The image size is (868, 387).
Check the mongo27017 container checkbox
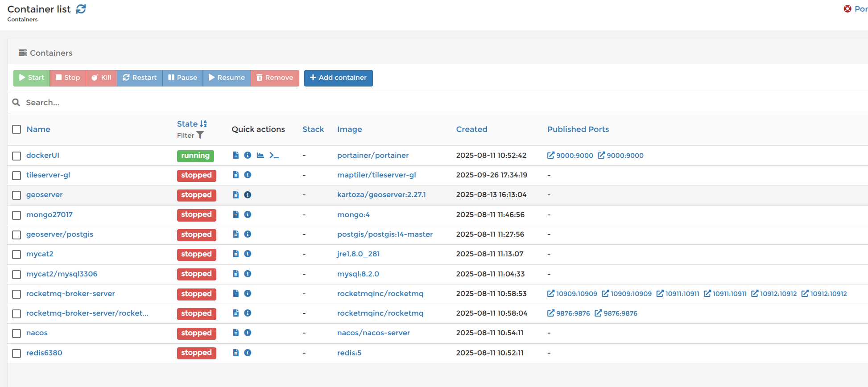(x=17, y=215)
